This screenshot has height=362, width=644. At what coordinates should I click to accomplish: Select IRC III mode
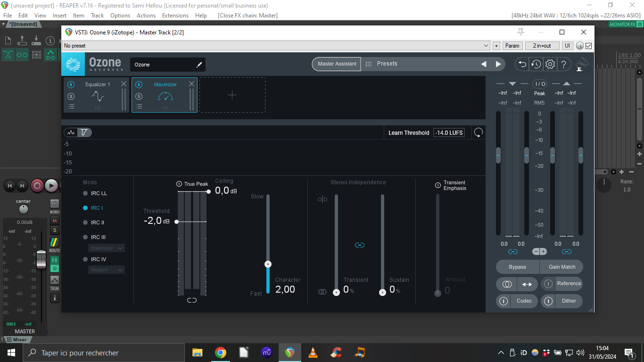coord(94,237)
